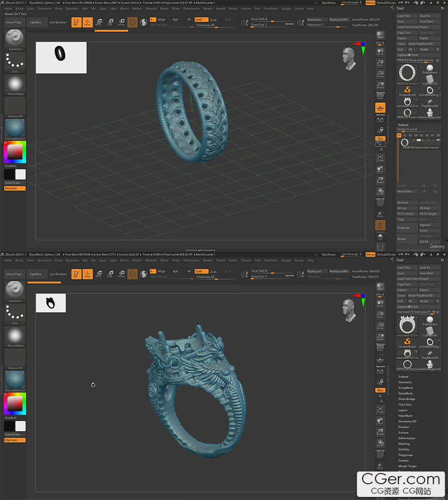Select the Standard brush in the top window
The height and width of the screenshot is (500, 448).
[15, 38]
